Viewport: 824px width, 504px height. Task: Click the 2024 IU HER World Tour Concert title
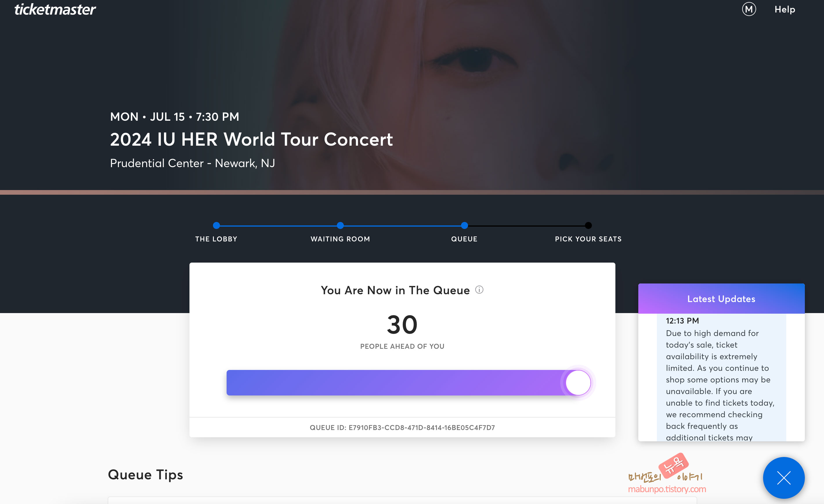(x=252, y=139)
